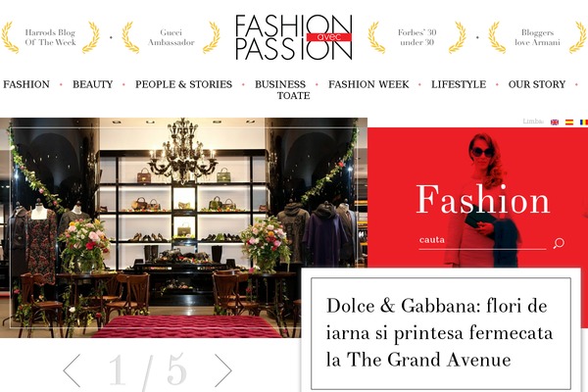Open People & Stories menu
Viewport: 588px width, 392px height.
[184, 84]
